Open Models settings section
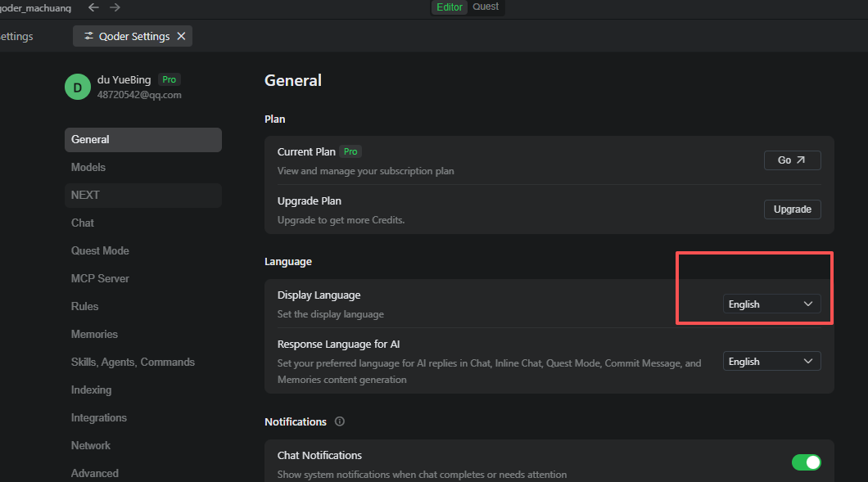Screen dimensions: 868x482 pyautogui.click(x=142, y=167)
